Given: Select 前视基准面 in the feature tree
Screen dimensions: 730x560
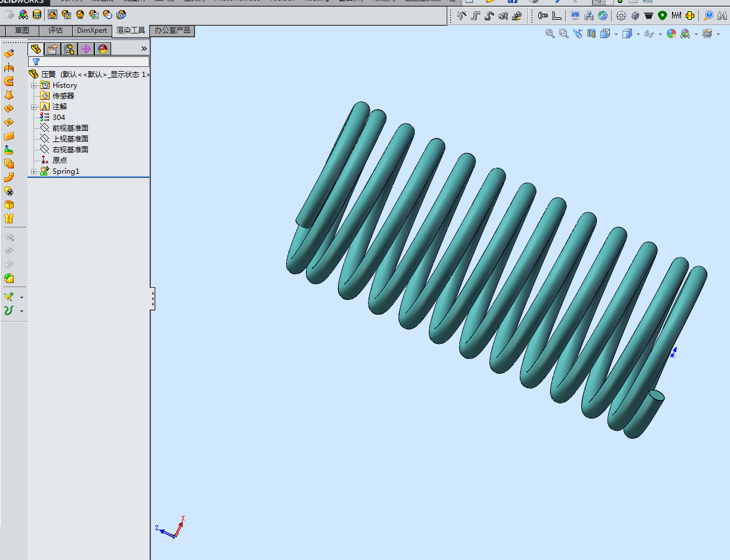Looking at the screenshot, I should click(x=70, y=128).
